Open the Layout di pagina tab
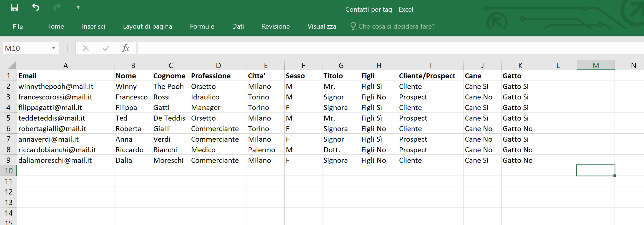644x225 pixels. click(x=147, y=26)
